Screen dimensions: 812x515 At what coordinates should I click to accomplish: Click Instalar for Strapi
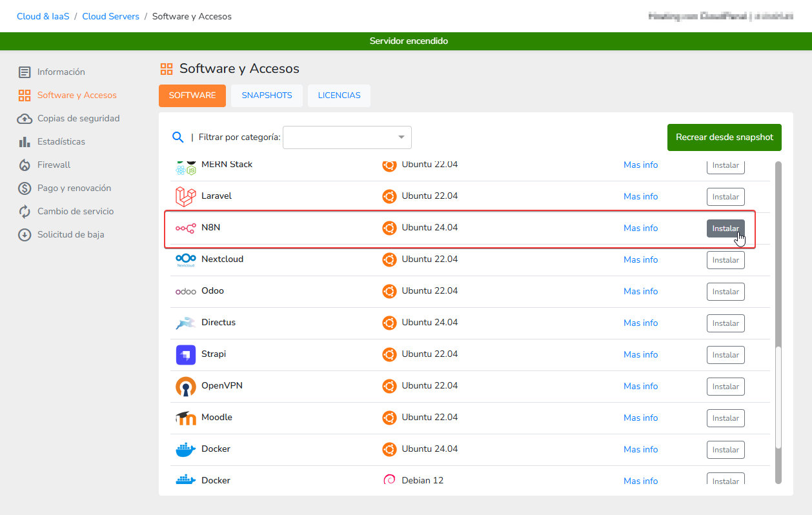[x=726, y=355]
